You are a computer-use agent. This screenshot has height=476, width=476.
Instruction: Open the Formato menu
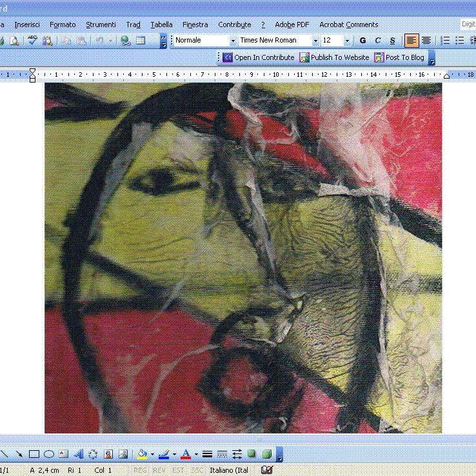pyautogui.click(x=63, y=25)
